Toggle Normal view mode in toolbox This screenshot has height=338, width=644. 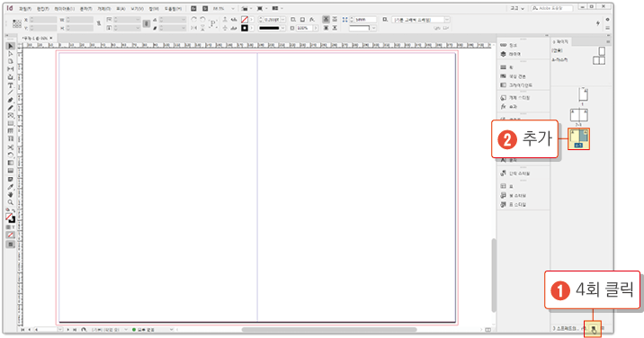tap(11, 245)
